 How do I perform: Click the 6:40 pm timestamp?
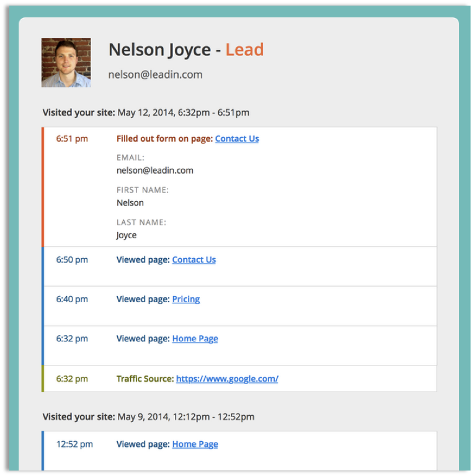click(72, 299)
